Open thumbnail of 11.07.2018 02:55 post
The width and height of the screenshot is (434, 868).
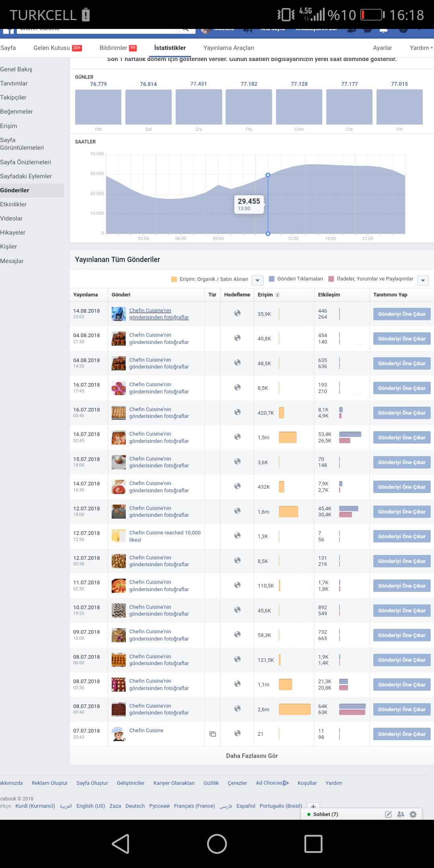pos(119,585)
